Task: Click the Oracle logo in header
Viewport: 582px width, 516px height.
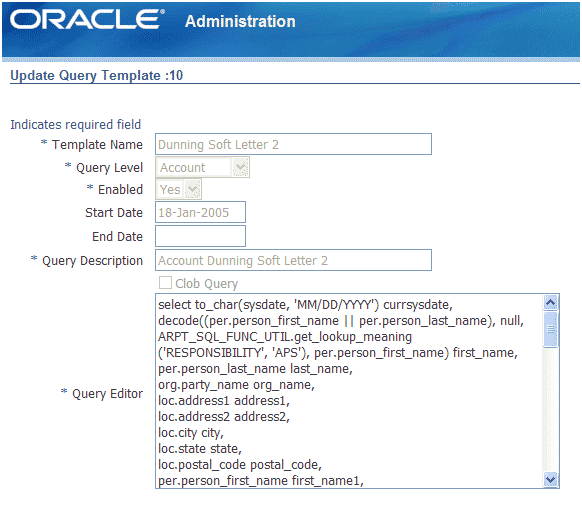Action: coord(87,19)
